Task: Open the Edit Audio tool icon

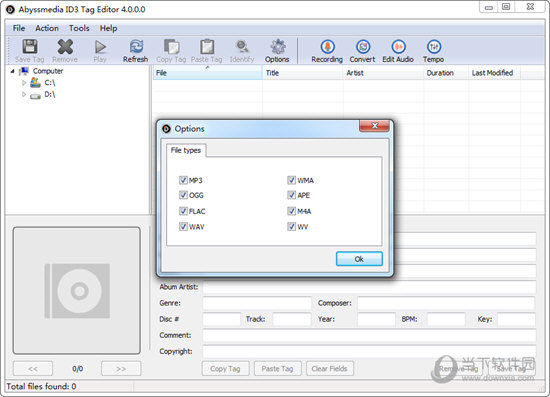Action: (398, 47)
